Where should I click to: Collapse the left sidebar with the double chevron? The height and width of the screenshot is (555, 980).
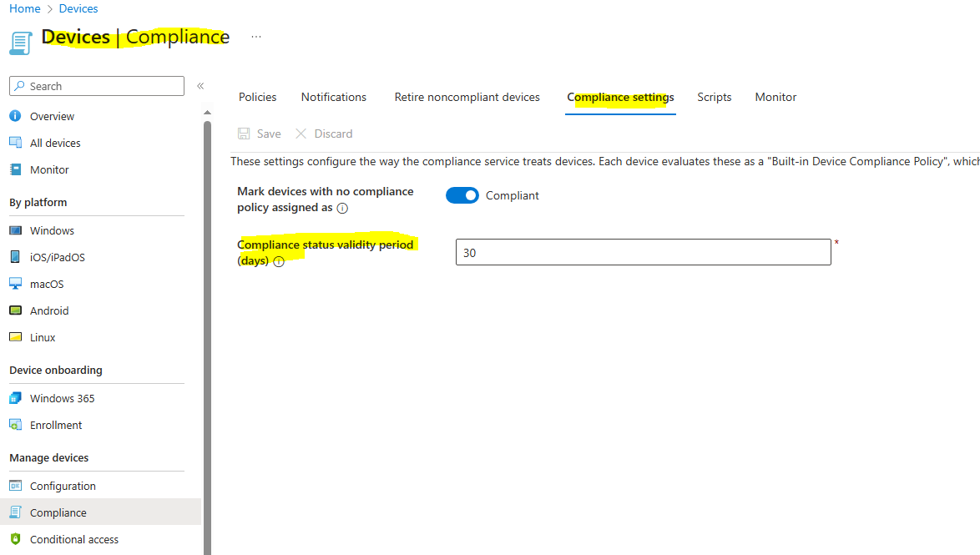point(200,85)
